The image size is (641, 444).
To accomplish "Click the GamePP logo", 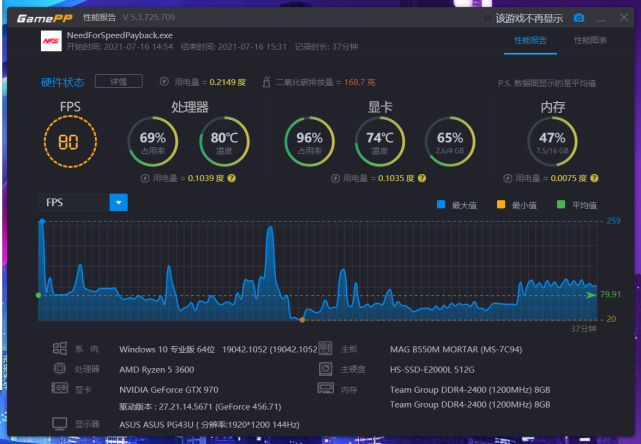I will pyautogui.click(x=45, y=18).
